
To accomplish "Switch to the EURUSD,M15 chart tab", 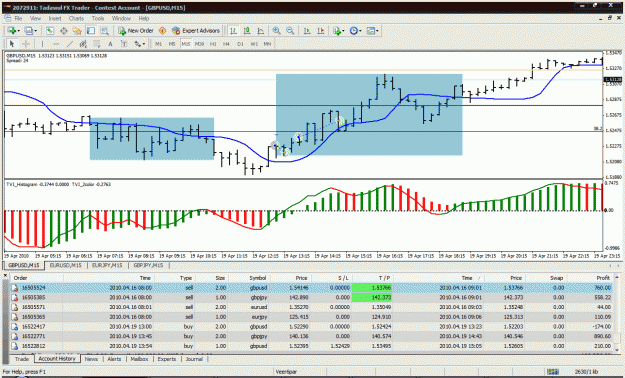I will (x=66, y=265).
